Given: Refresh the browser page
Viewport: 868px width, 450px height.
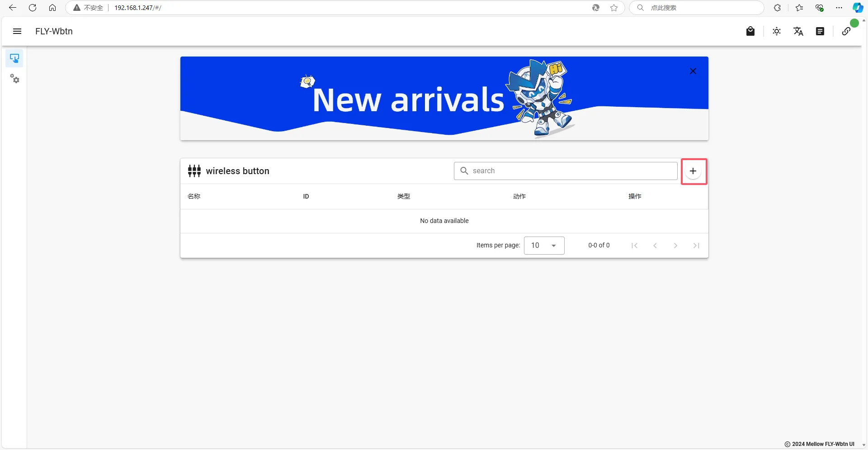Looking at the screenshot, I should [33, 8].
